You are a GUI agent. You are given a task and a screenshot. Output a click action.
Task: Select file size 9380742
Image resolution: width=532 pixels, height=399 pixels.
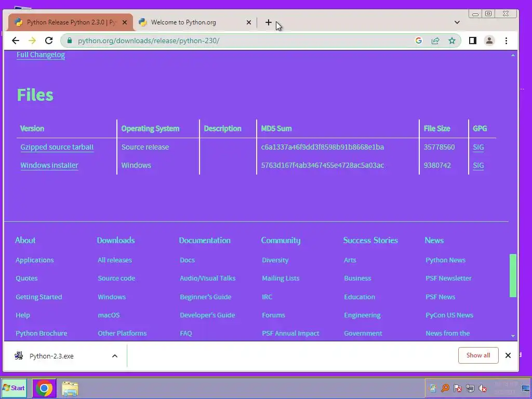[437, 165]
